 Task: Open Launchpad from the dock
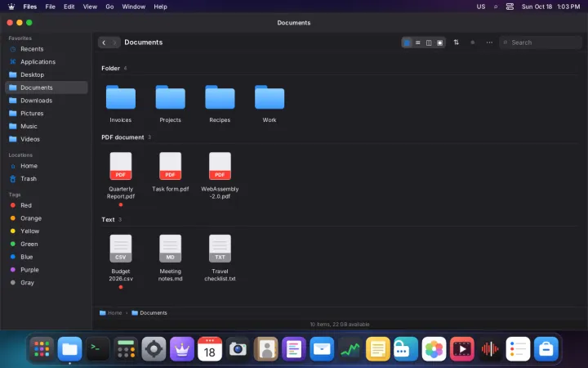pos(42,349)
